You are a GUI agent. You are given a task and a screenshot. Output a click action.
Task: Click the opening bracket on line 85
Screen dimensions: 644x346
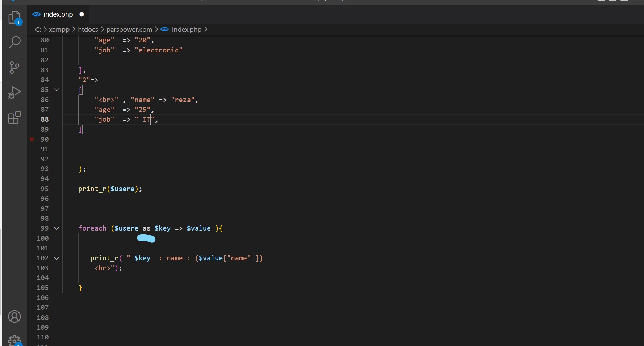click(x=80, y=90)
